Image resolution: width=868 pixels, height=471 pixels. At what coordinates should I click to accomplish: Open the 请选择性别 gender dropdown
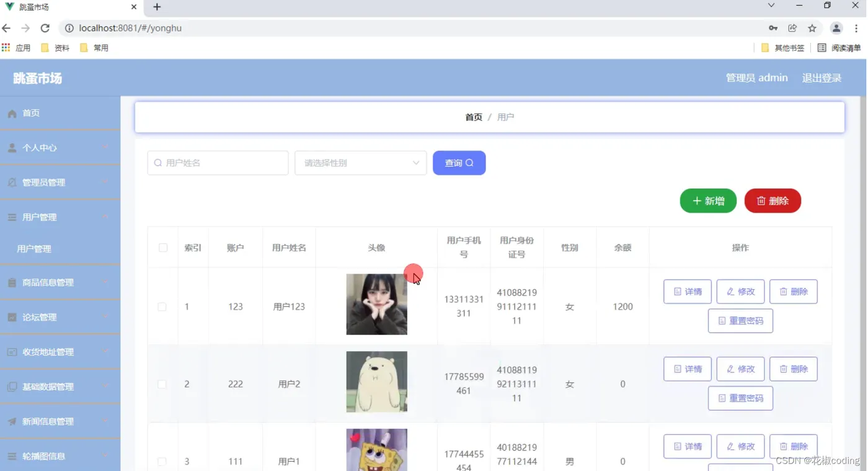361,163
